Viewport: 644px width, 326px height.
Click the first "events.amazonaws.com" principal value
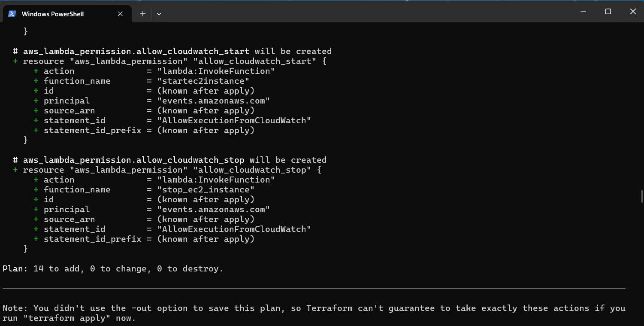[213, 101]
